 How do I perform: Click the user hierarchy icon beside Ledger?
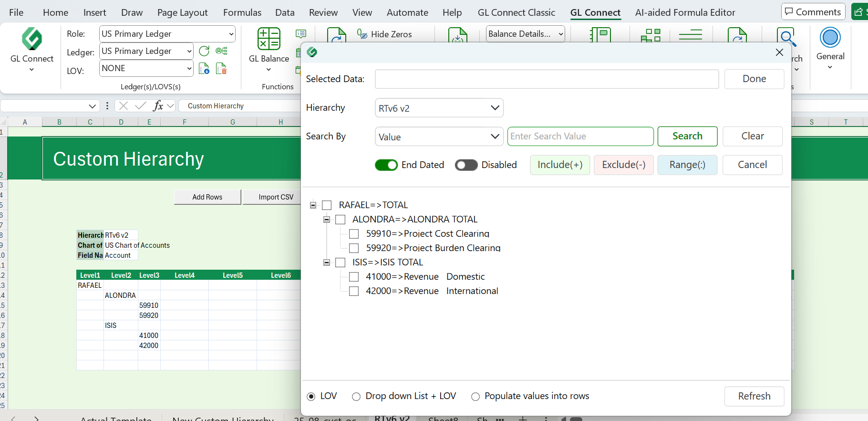tap(221, 51)
